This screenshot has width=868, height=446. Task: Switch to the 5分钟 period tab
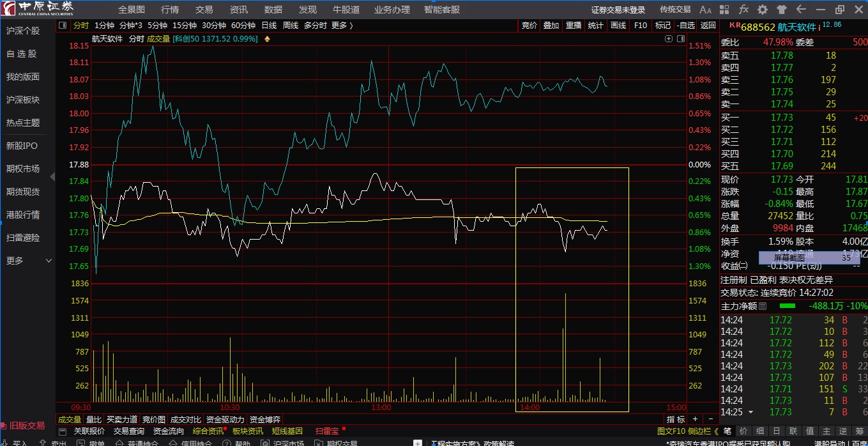click(x=157, y=26)
